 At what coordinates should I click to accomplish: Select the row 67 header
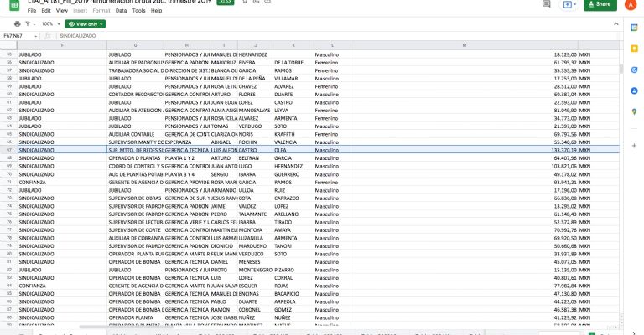pos(8,149)
